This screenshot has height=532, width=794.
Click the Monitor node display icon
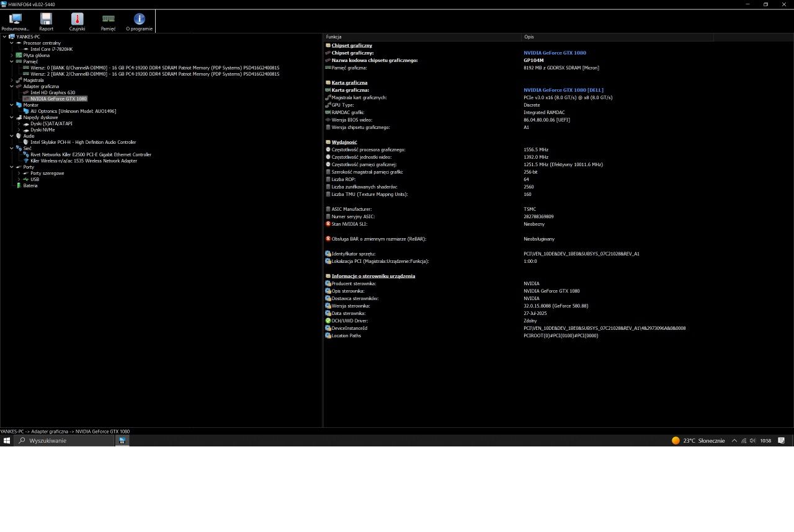coord(19,105)
